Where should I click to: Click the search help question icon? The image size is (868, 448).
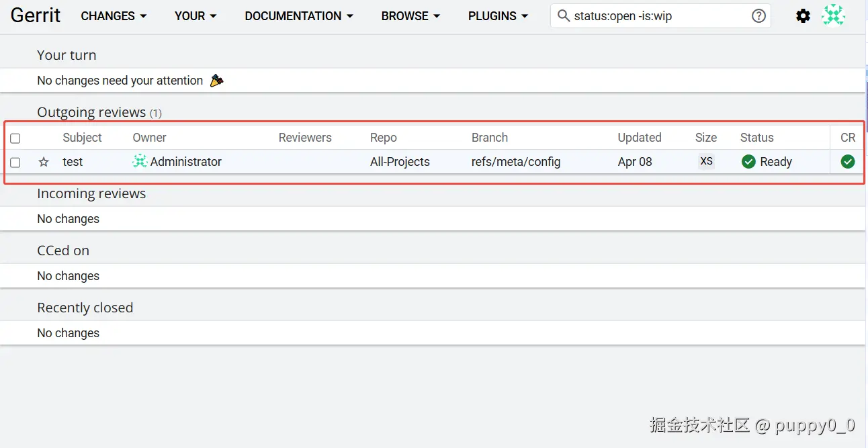[x=758, y=16]
